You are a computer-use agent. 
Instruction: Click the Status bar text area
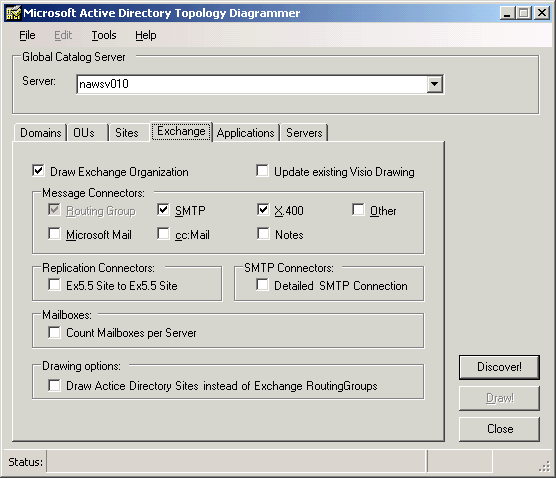pyautogui.click(x=236, y=462)
